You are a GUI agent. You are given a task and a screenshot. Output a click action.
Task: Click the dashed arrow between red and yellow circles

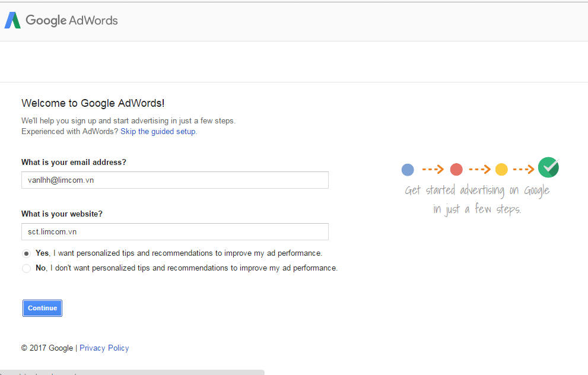click(x=479, y=170)
